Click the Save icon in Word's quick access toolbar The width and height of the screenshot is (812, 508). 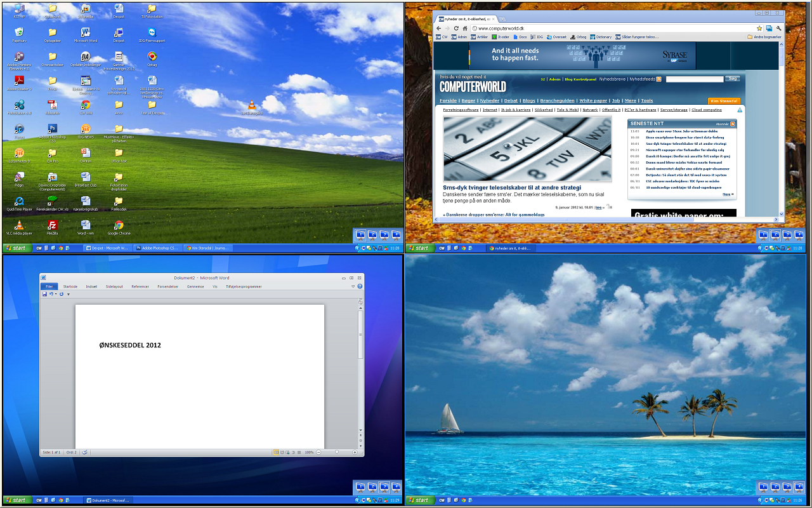pos(44,294)
